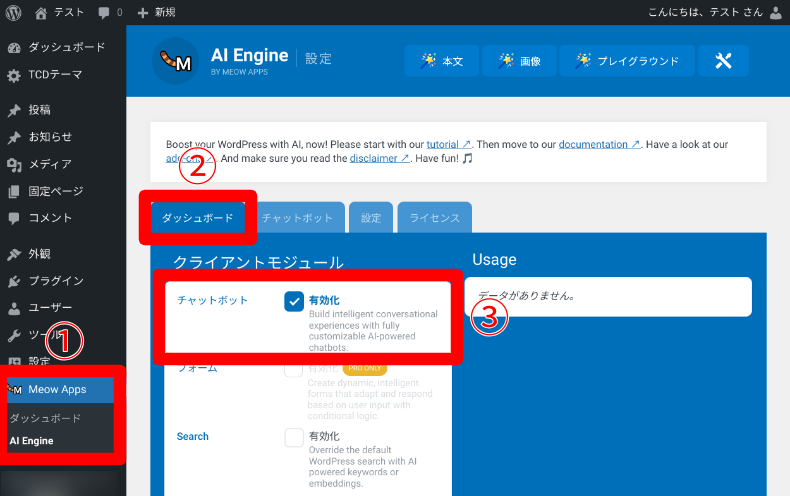
Task: Click the 新規 text in admin bar
Action: point(165,13)
